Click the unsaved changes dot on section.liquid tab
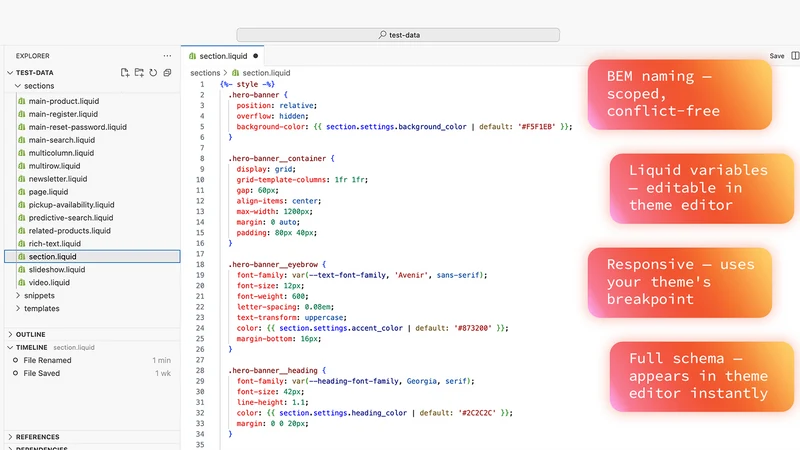Viewport: 800px width, 450px height. tap(256, 56)
